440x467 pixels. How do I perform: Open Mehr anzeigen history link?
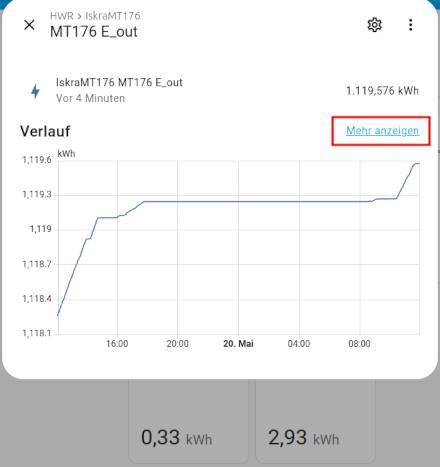383,130
